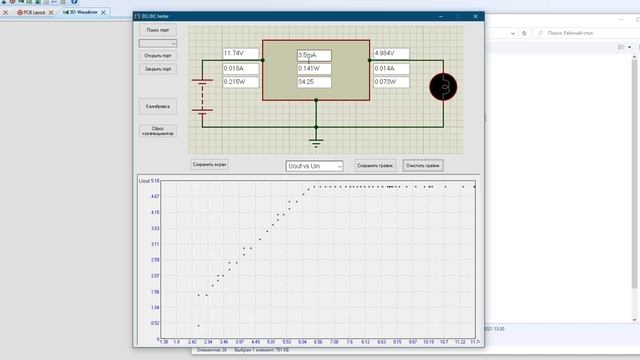Click the 'Сохранить экран' button
This screenshot has width=640, height=360.
coord(209,164)
